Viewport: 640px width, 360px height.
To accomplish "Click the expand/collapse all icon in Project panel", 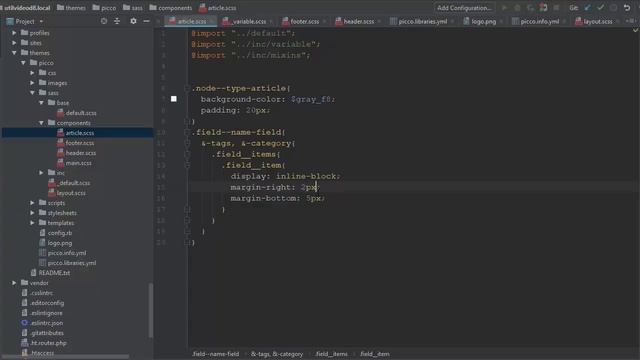I will (117, 21).
